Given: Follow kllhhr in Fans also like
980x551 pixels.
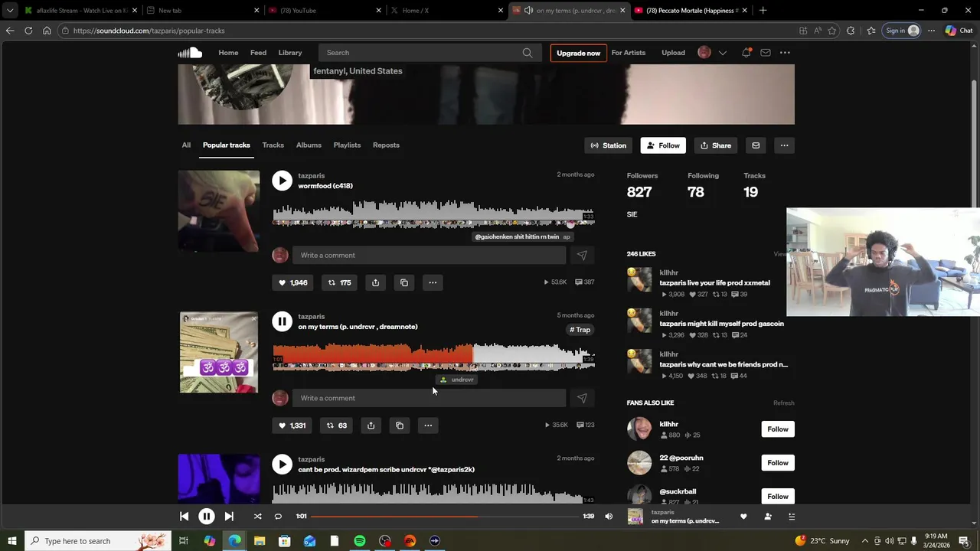Looking at the screenshot, I should pyautogui.click(x=778, y=429).
